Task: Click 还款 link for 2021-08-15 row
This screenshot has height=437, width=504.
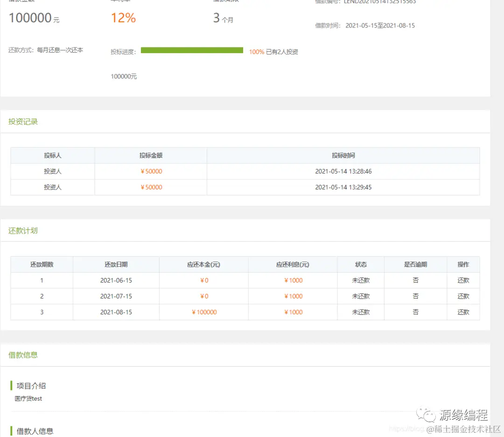Action: point(463,312)
